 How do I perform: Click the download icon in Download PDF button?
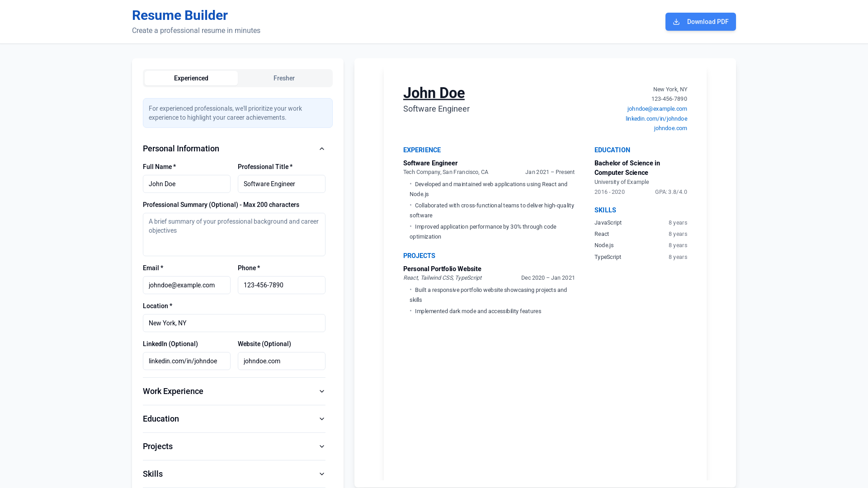pyautogui.click(x=676, y=22)
